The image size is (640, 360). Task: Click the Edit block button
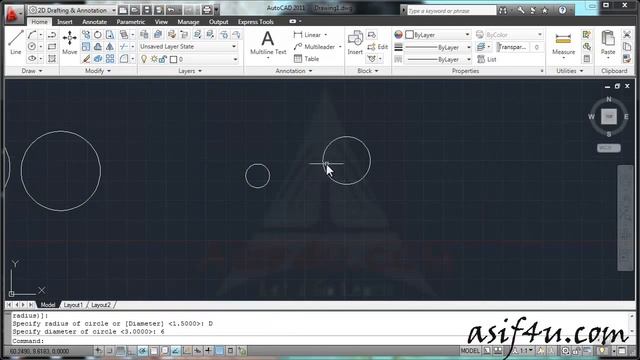pos(378,47)
